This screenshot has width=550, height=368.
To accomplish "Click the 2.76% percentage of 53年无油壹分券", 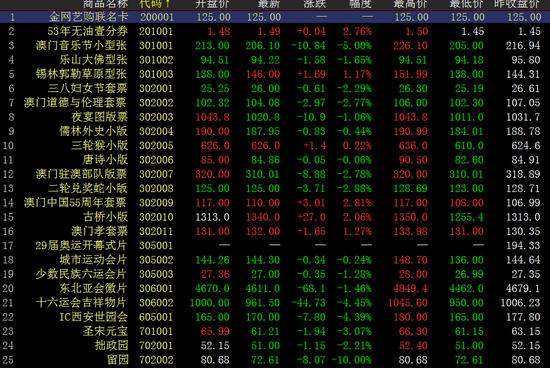I will pos(357,31).
